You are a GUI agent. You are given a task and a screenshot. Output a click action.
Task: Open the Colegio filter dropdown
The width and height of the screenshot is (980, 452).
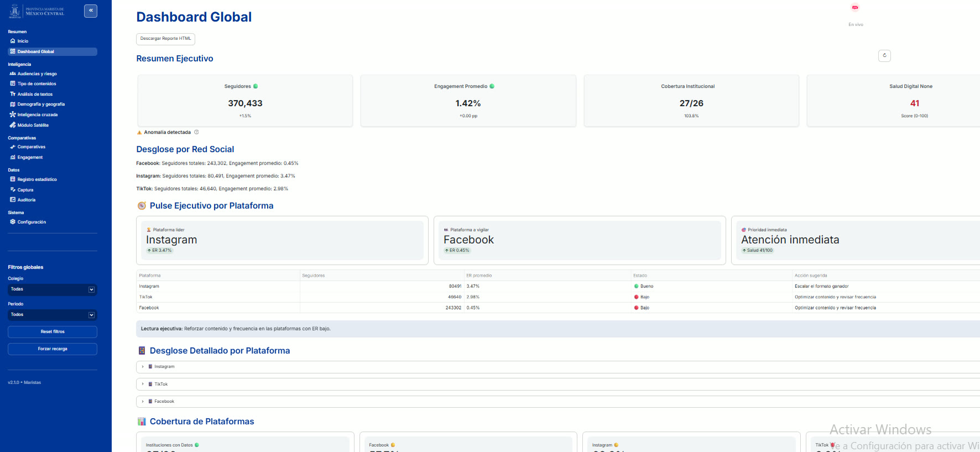point(53,290)
